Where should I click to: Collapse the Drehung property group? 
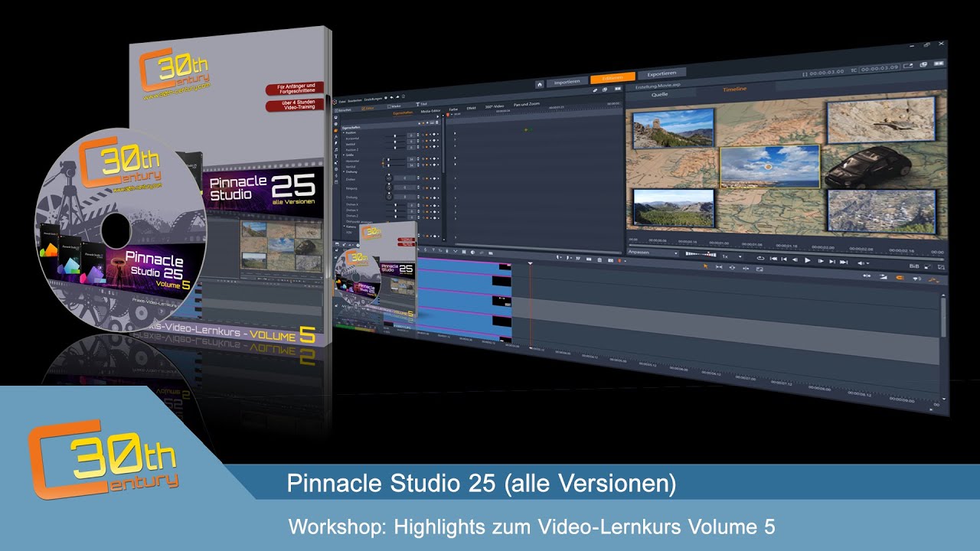[x=344, y=171]
